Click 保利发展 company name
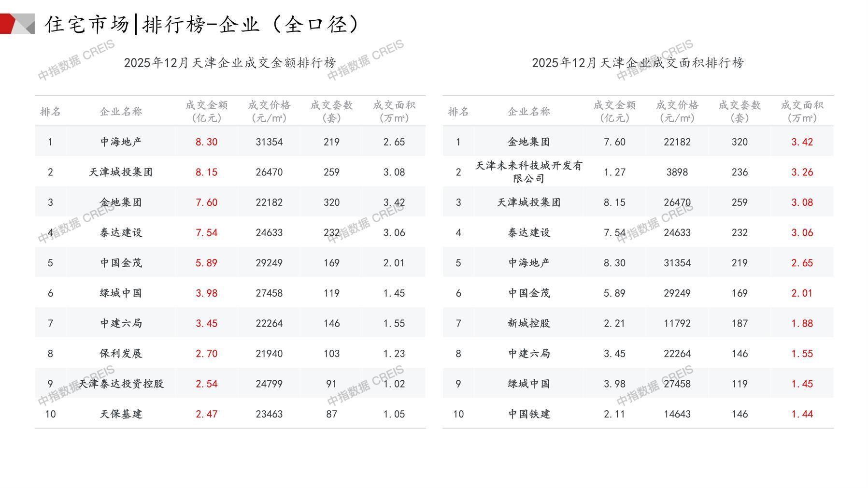 pos(121,354)
